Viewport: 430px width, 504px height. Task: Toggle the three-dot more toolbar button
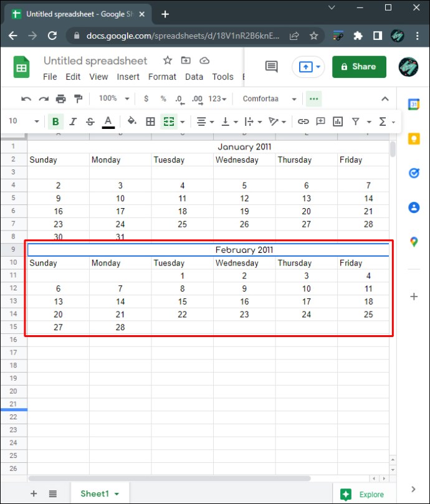pos(313,98)
